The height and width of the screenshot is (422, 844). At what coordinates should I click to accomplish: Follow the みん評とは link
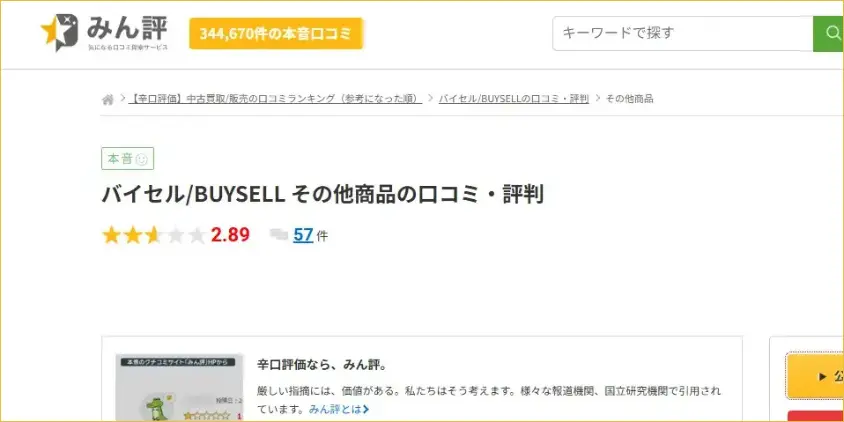tap(335, 410)
